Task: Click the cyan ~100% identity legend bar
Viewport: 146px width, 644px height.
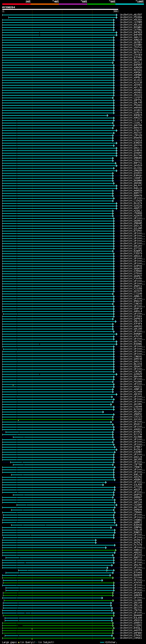Action: tap(130, 4)
